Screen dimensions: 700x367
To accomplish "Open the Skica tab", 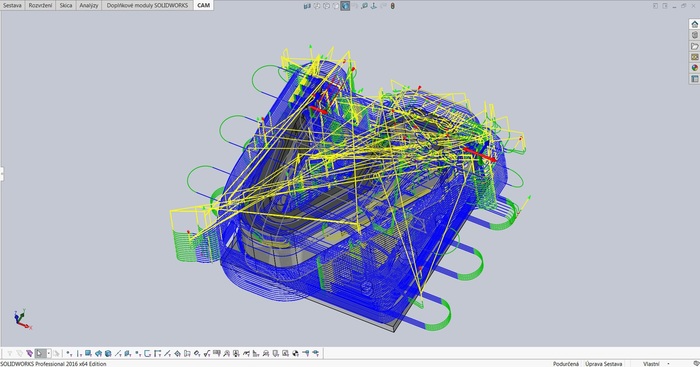I will click(66, 5).
